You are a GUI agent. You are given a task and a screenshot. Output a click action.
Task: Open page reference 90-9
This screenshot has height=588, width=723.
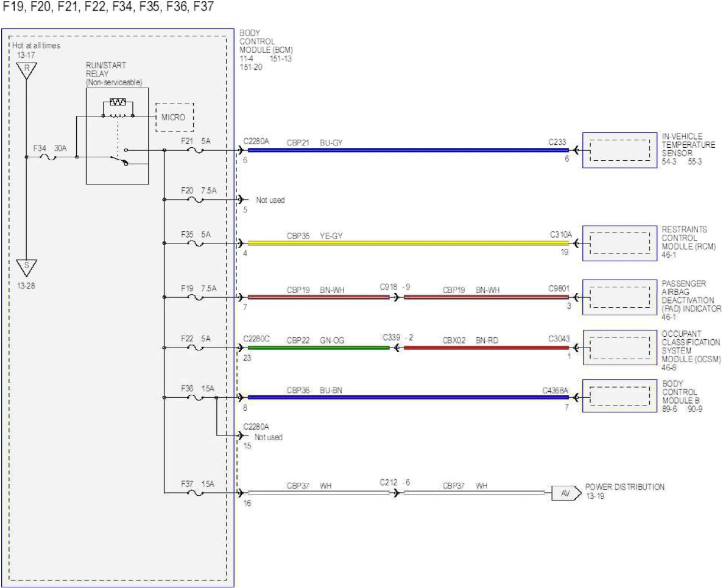[x=695, y=409]
